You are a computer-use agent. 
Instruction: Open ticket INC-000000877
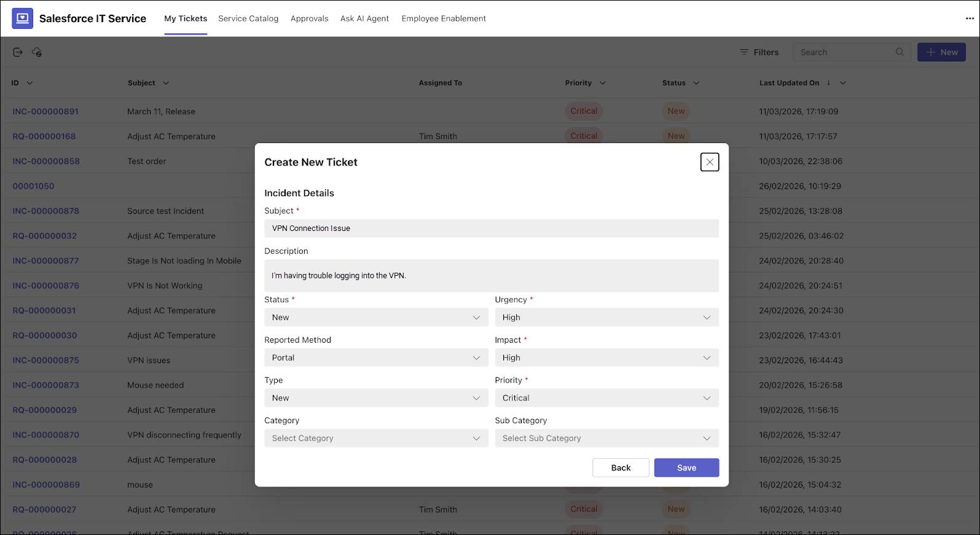pyautogui.click(x=45, y=260)
